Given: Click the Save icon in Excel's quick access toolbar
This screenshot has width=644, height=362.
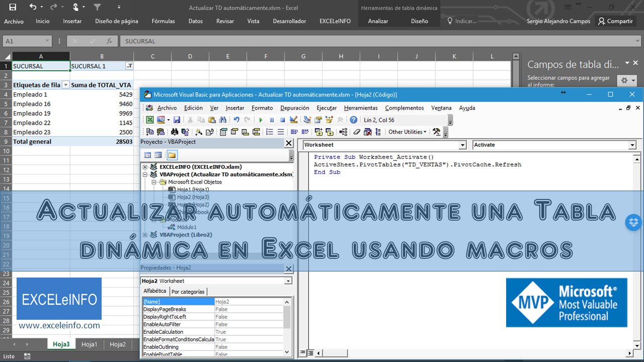Looking at the screenshot, I should (x=13, y=7).
